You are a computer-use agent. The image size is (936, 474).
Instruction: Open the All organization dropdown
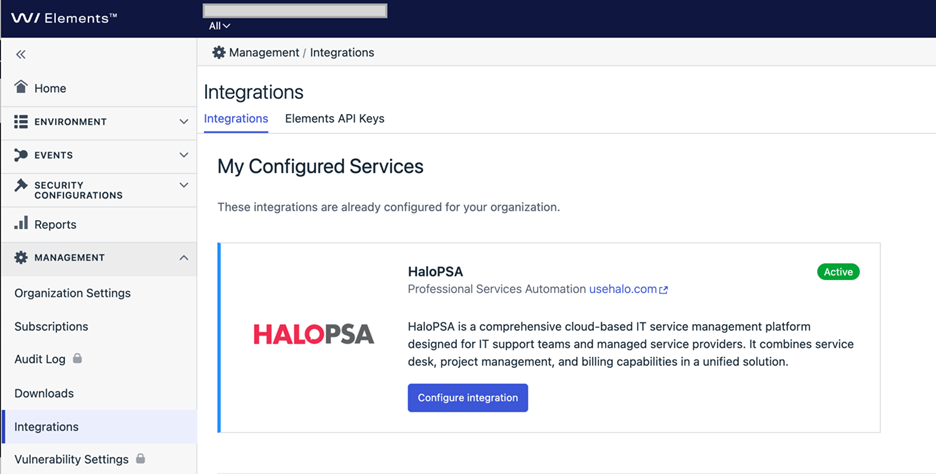(x=219, y=26)
